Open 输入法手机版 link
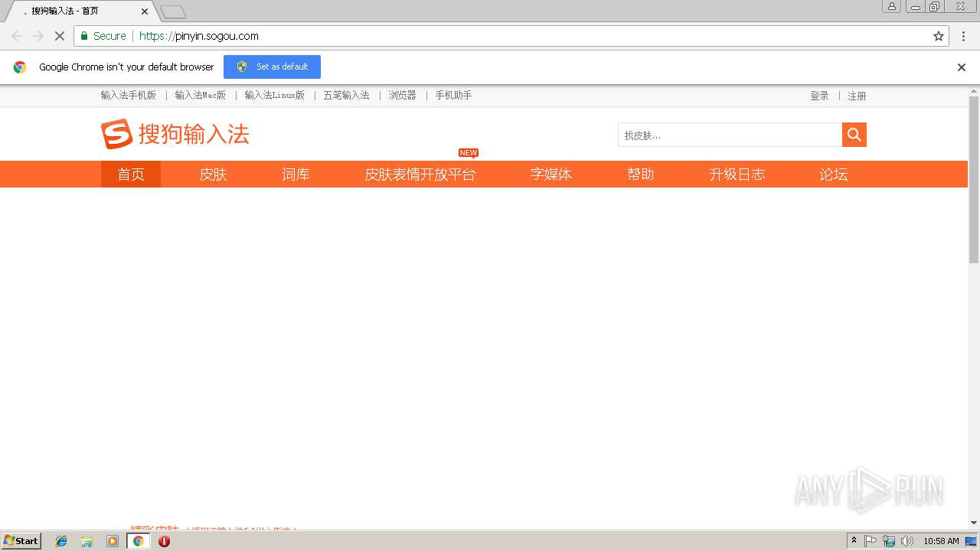980x551 pixels. 129,96
